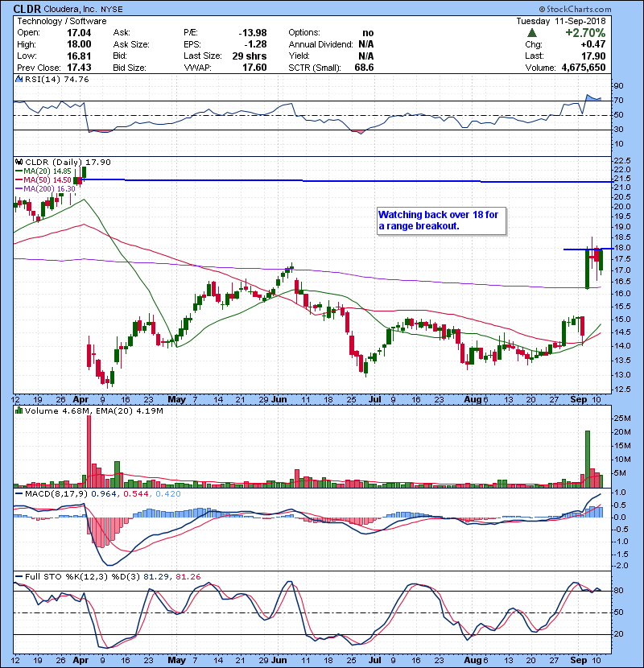
Task: Click the 90 label on the RSI axis
Action: tap(619, 85)
